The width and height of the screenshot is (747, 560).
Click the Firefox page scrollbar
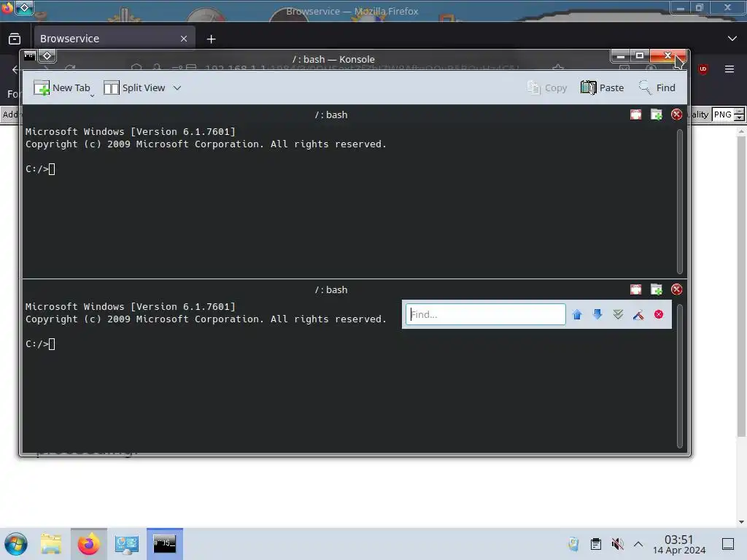click(741, 286)
